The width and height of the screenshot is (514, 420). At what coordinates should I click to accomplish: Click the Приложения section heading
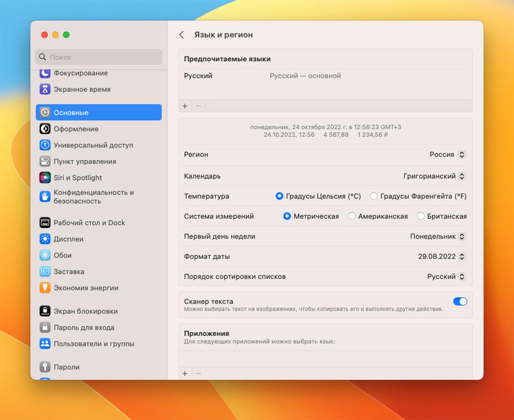(206, 333)
